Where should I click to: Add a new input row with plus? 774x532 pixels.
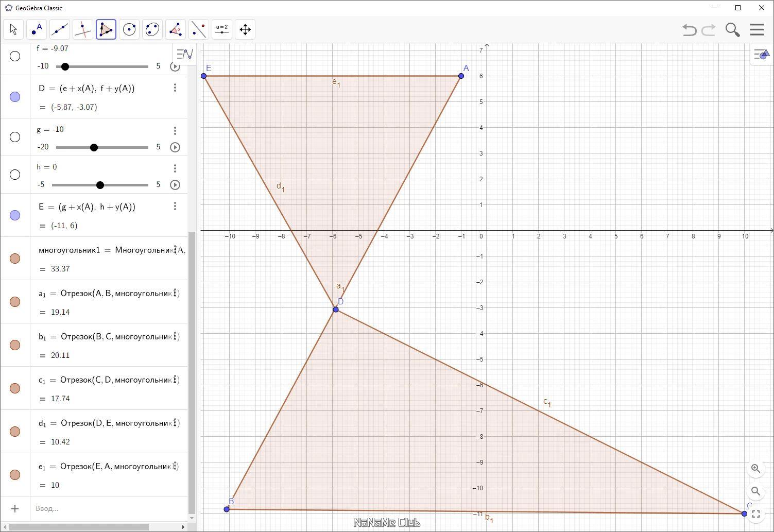click(x=15, y=509)
